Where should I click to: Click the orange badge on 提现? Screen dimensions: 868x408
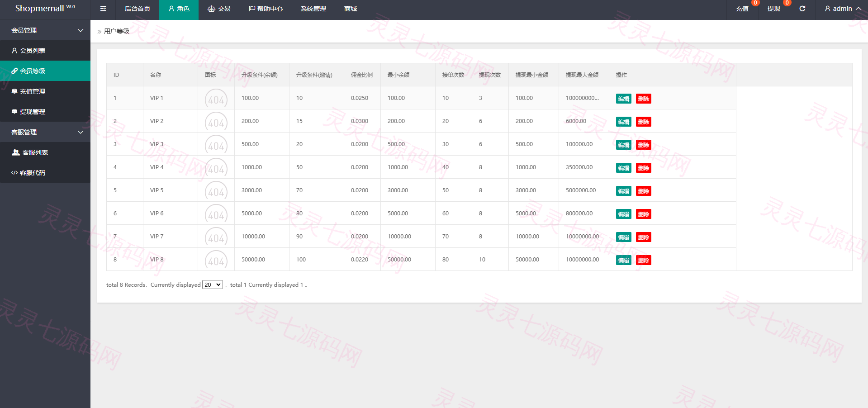coord(787,3)
